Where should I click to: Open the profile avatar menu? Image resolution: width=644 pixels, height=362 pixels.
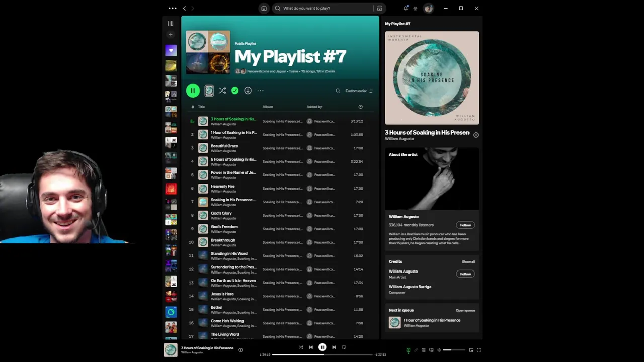pos(428,8)
